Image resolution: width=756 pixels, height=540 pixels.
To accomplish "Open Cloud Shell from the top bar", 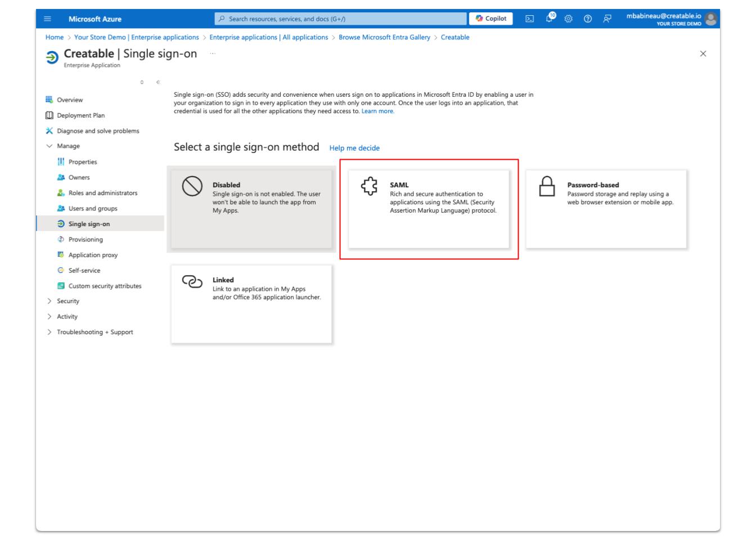I will coord(529,19).
